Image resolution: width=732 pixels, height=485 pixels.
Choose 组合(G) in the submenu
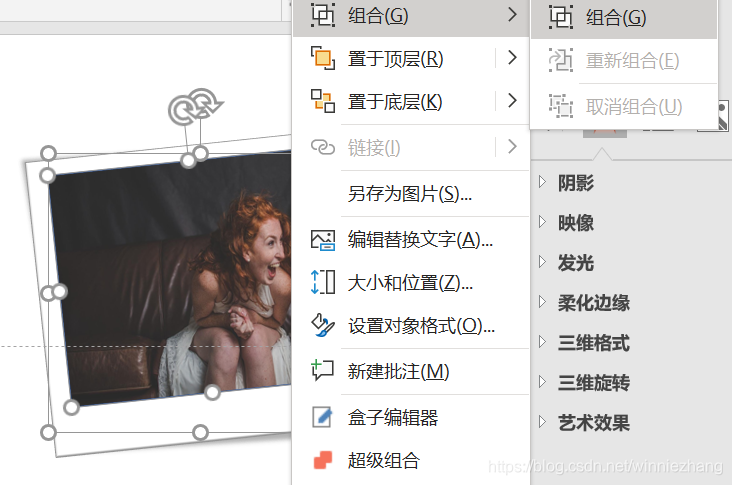624,18
